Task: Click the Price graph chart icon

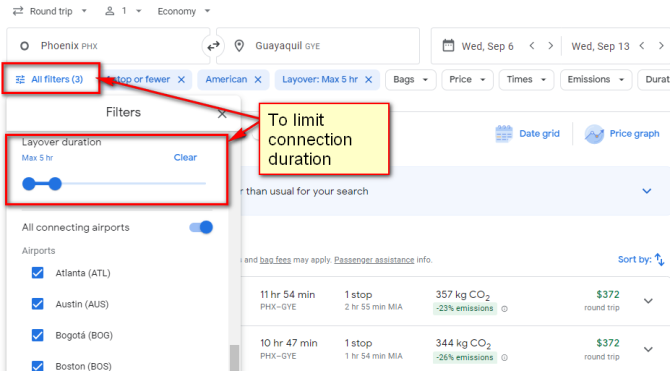Action: click(594, 134)
